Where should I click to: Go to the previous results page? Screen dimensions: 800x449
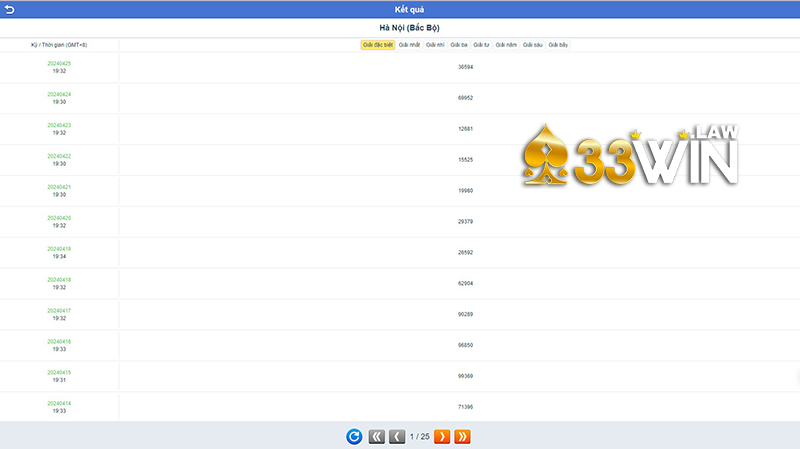click(396, 436)
